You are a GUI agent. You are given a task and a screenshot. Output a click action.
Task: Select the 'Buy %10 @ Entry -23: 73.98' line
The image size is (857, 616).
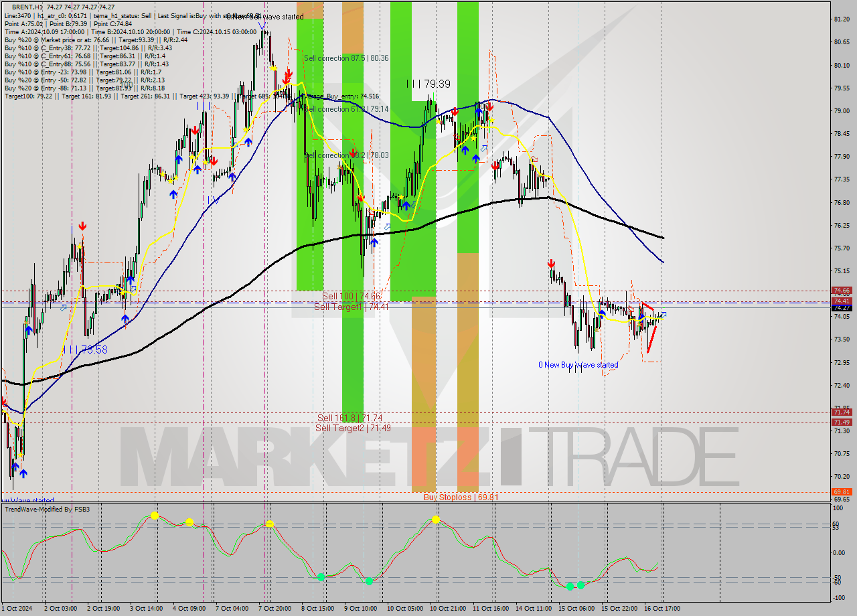(82, 72)
